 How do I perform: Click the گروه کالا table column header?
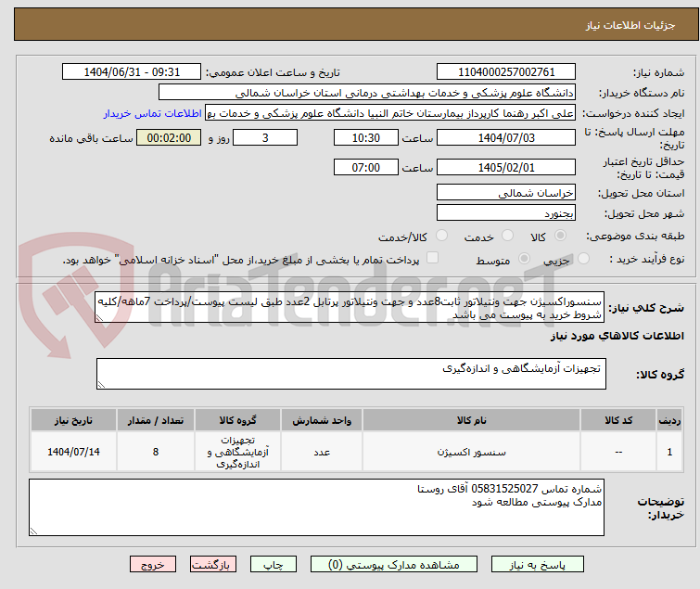237,420
